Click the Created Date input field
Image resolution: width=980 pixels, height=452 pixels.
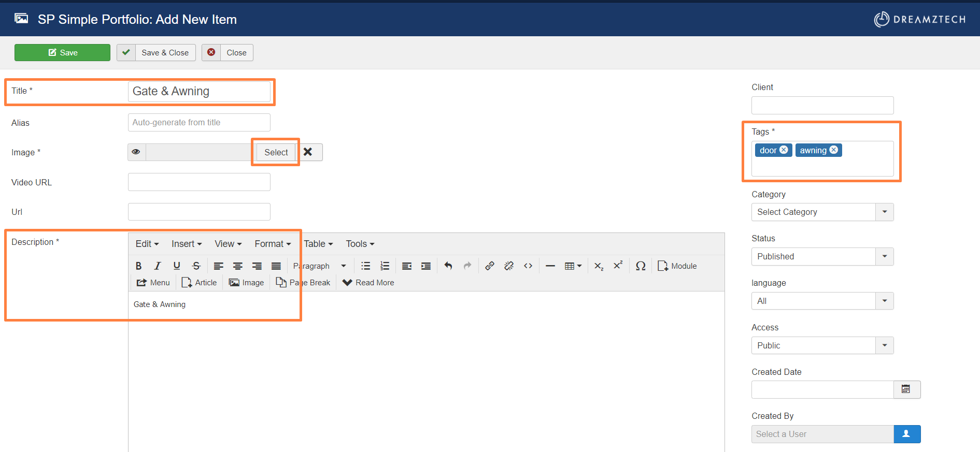(x=822, y=389)
